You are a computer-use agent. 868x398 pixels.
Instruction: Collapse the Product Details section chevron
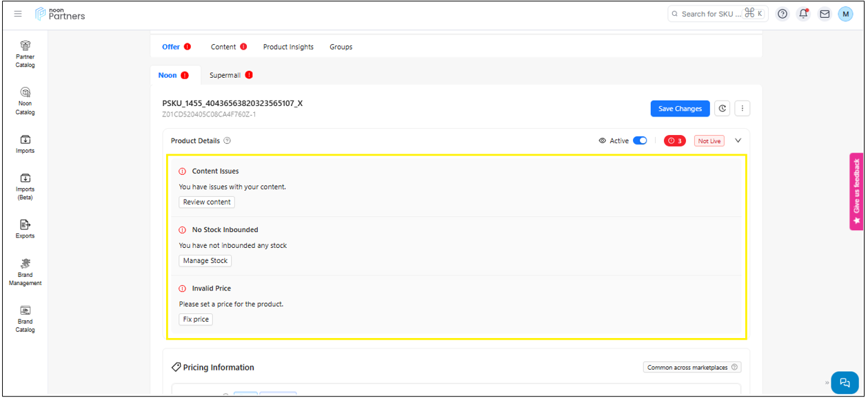(738, 140)
